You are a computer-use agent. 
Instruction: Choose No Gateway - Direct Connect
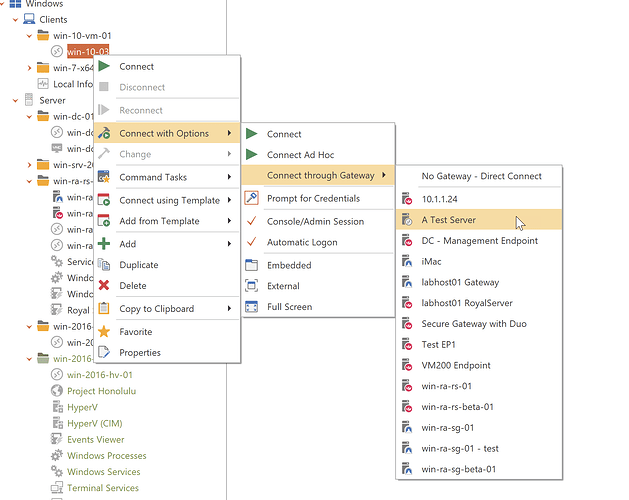[x=481, y=176]
